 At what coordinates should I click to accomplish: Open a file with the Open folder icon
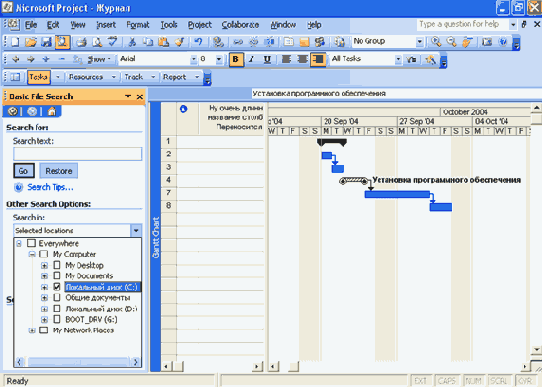[31, 42]
